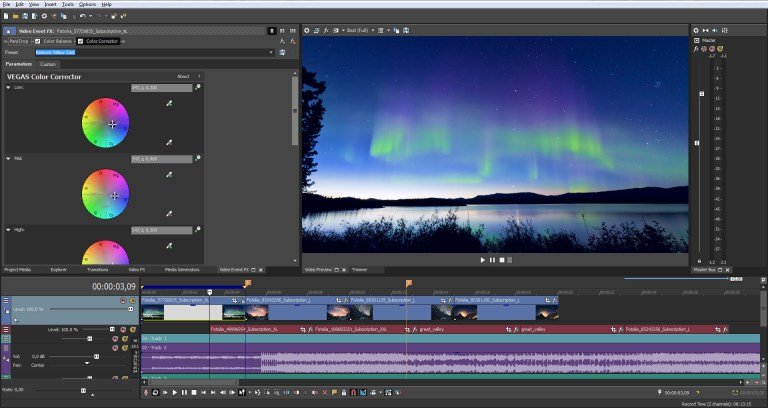Disable the Color Balance effect checkbox
768x408 pixels.
click(38, 41)
